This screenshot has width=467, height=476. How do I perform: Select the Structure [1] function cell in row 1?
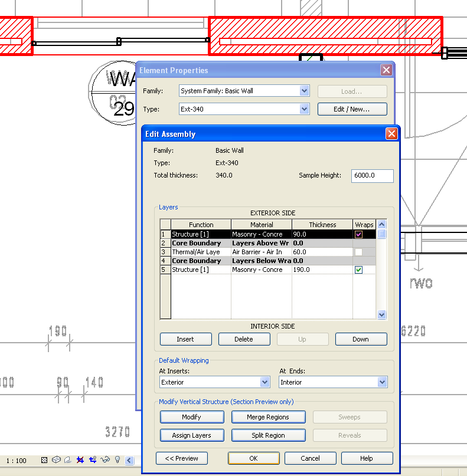tap(201, 234)
